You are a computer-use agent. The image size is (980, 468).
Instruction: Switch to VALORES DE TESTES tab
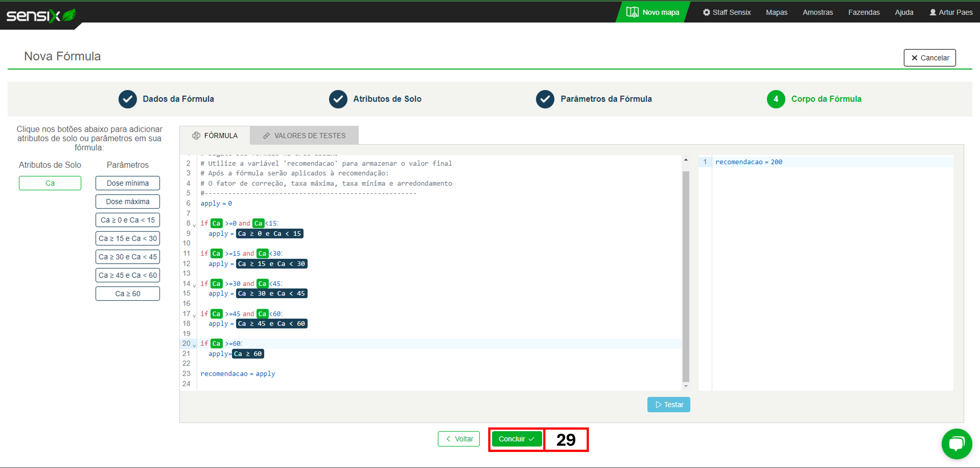coord(304,136)
